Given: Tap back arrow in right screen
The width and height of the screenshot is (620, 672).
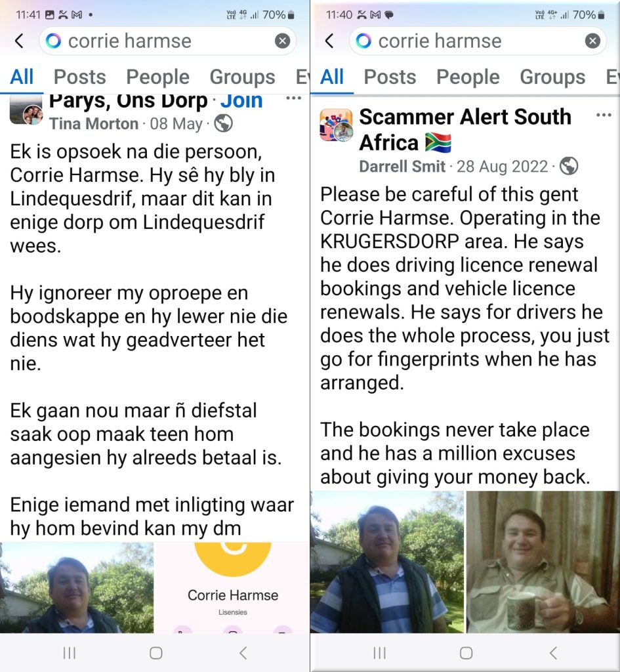Looking at the screenshot, I should [329, 41].
